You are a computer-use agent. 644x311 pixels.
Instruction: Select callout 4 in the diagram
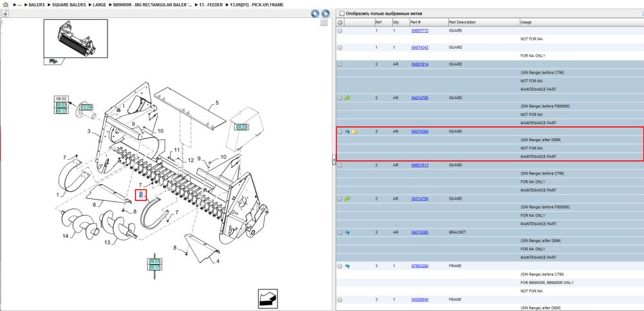pyautogui.click(x=218, y=261)
